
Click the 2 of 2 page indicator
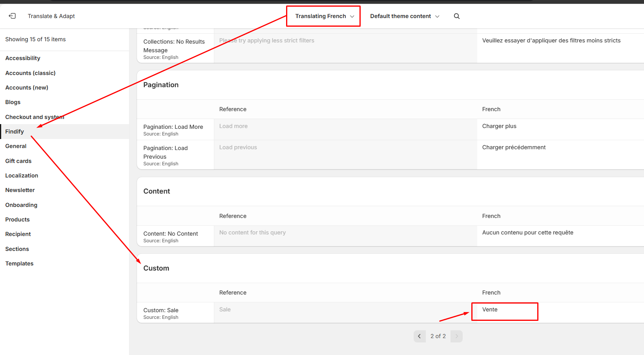438,336
